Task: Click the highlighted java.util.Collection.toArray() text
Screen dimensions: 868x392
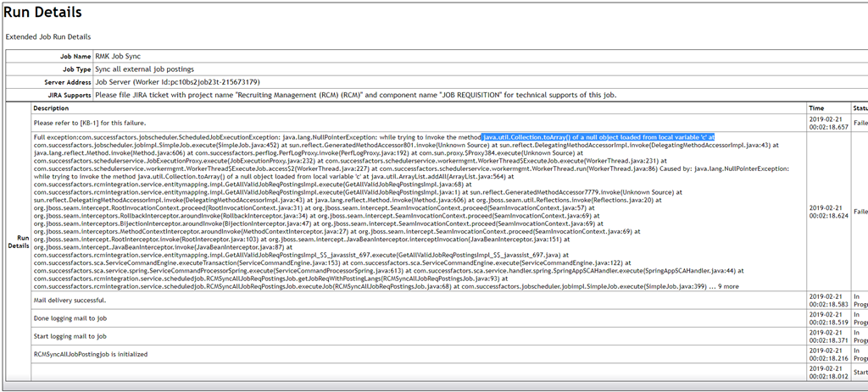Action: pos(599,136)
